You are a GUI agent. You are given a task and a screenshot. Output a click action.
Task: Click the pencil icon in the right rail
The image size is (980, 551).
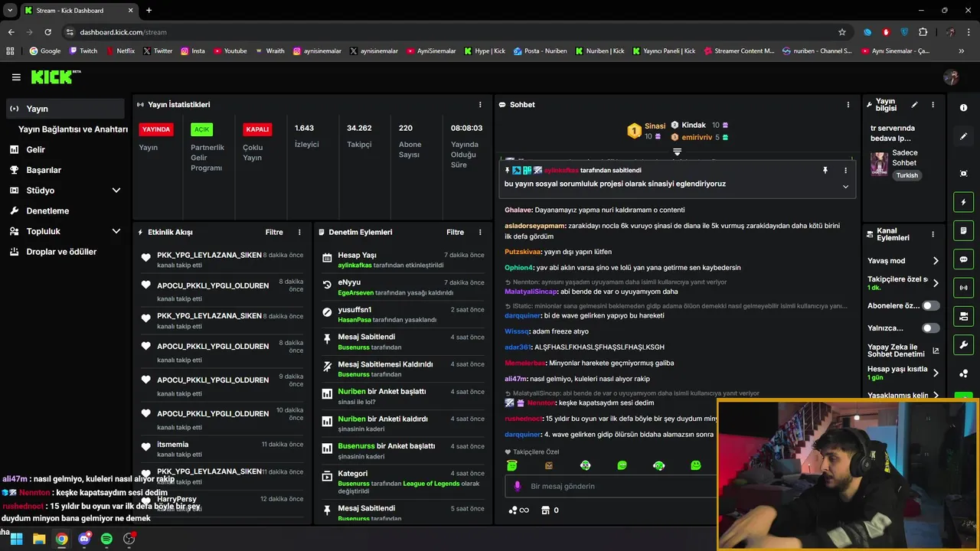click(x=963, y=136)
